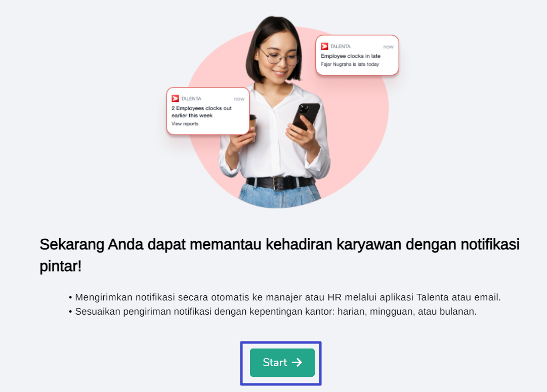Click the green Start button
The image size is (547, 392).
click(282, 362)
